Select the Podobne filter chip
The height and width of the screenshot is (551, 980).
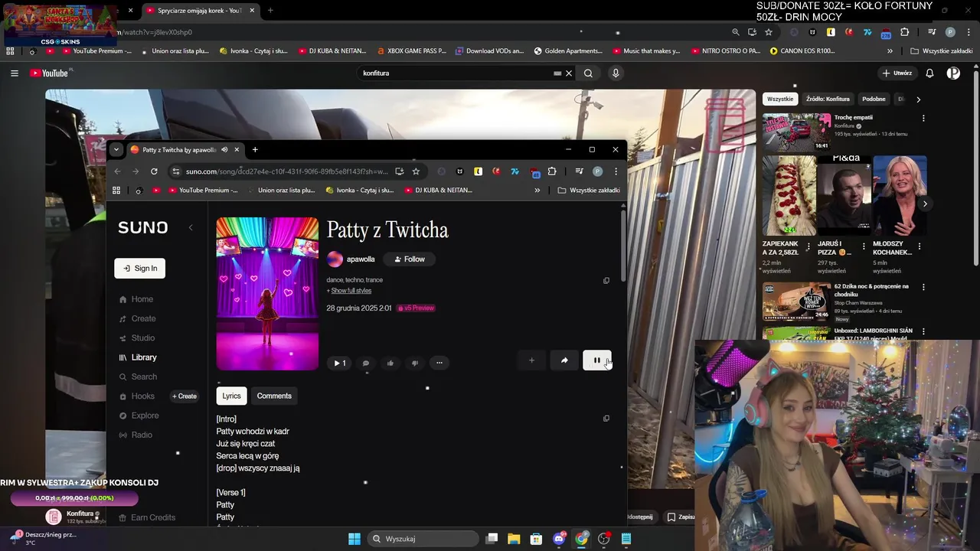click(874, 99)
